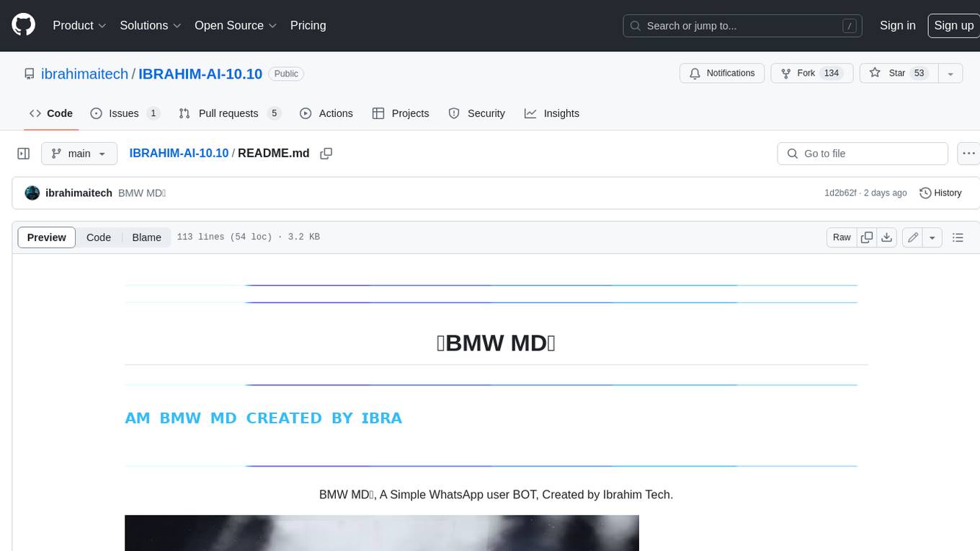The height and width of the screenshot is (551, 980).
Task: Copy the README.md file path
Action: [x=326, y=154]
